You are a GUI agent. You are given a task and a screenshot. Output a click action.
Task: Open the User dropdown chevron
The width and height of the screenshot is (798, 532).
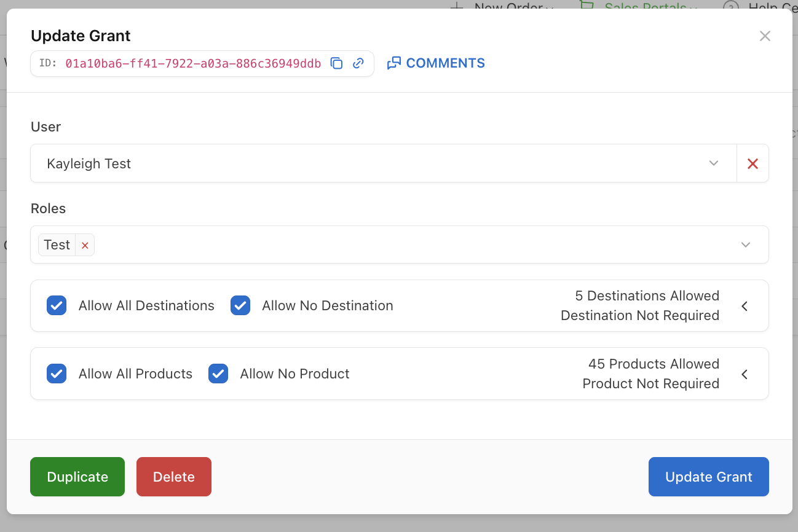714,163
